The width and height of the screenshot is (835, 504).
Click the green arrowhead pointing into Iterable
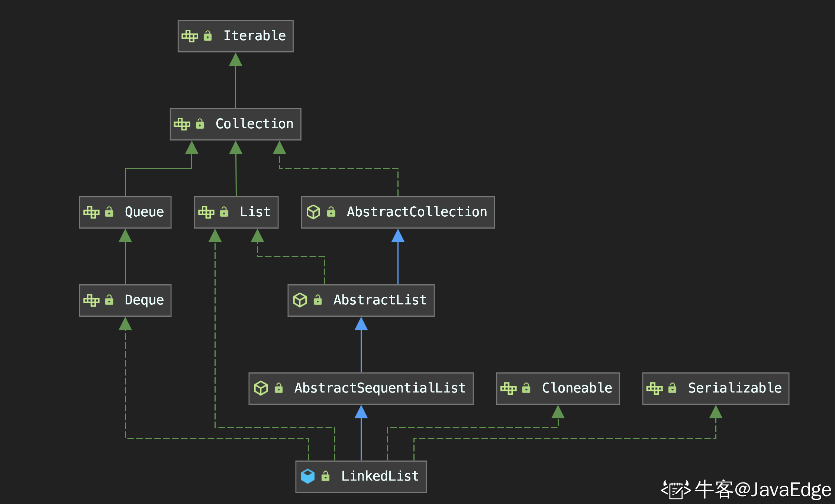(235, 59)
